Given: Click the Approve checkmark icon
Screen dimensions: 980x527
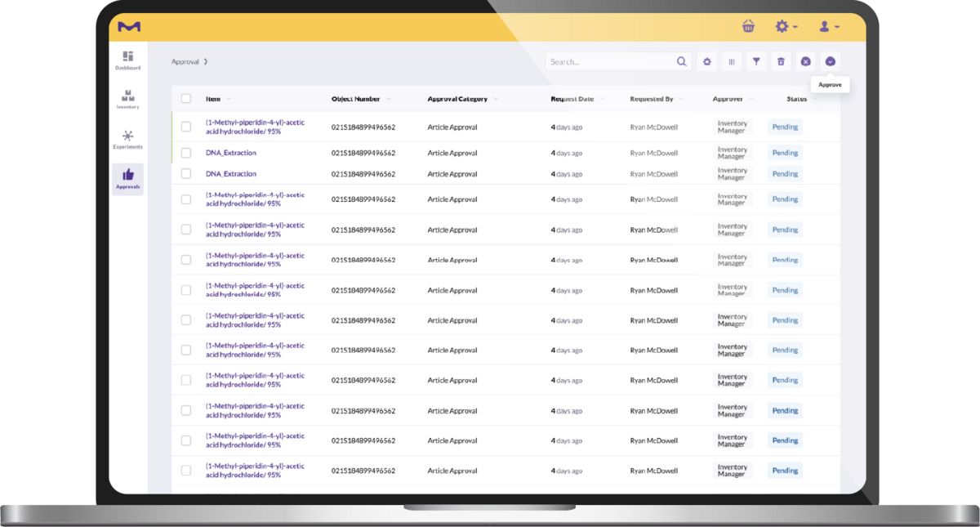Looking at the screenshot, I should tap(830, 61).
